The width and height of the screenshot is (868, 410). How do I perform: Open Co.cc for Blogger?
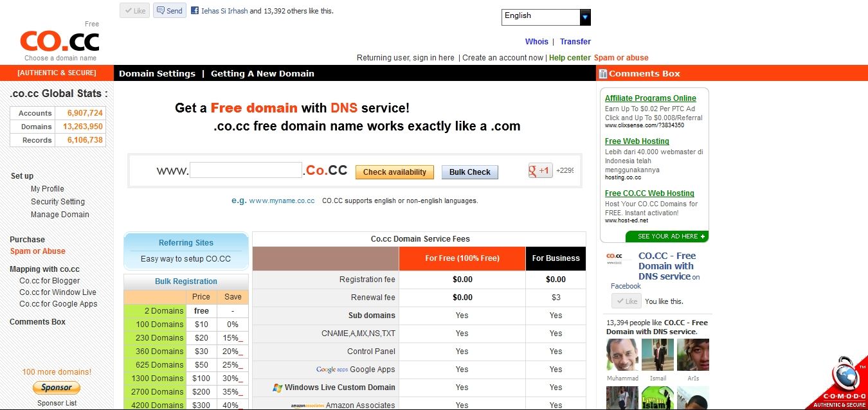pyautogui.click(x=50, y=281)
